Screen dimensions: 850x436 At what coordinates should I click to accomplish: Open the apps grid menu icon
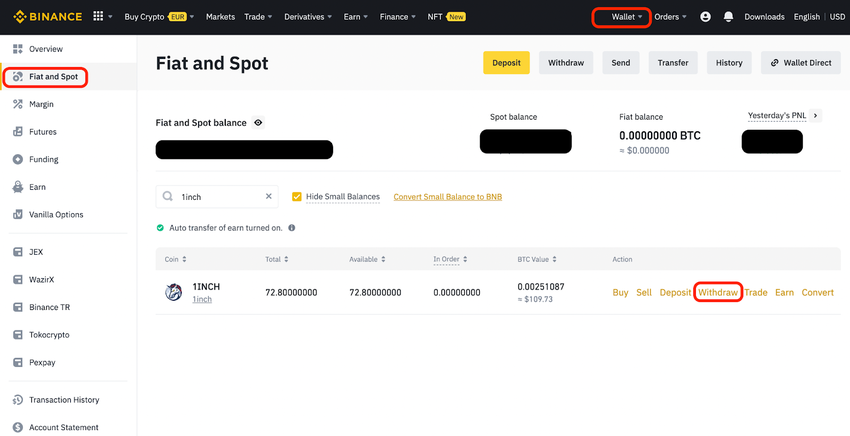[98, 16]
